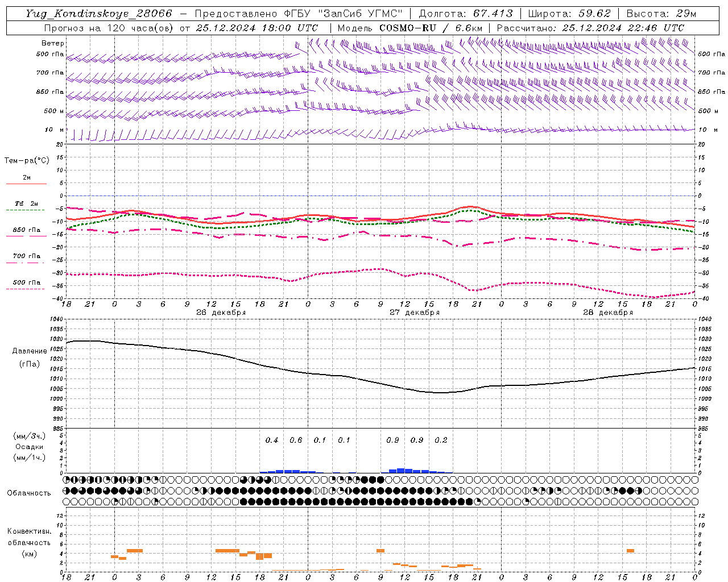Click the 'Конвективн.' convective cloud label
The image size is (728, 582).
pos(30,531)
